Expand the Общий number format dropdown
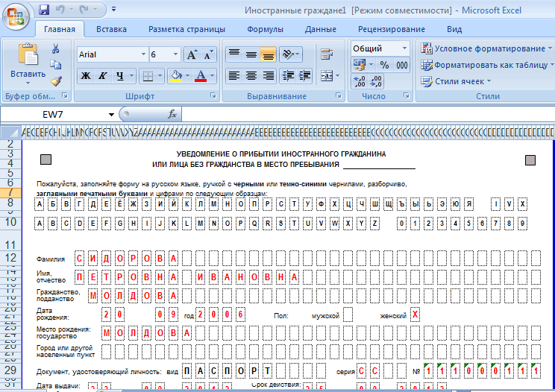The height and width of the screenshot is (392, 555). 404,48
